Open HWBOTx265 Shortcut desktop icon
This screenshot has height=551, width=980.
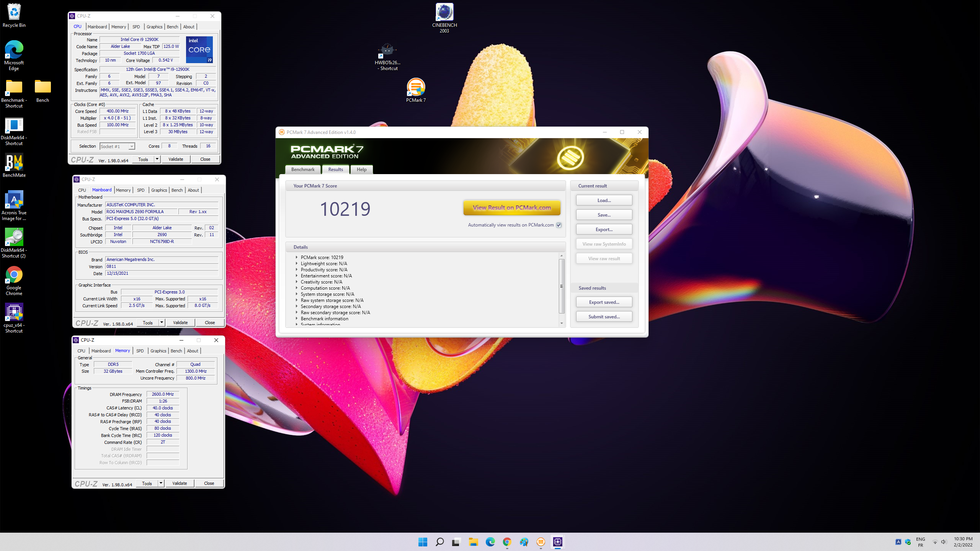[387, 56]
